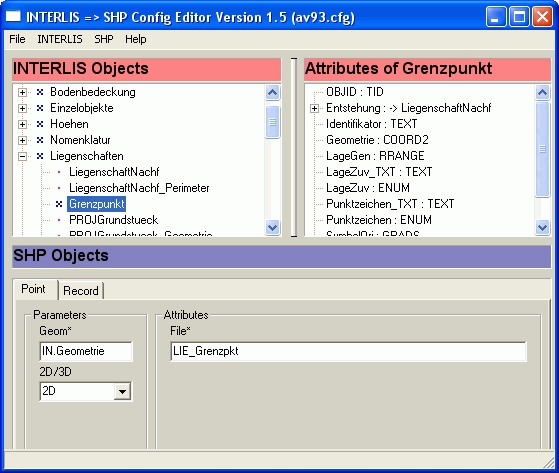The image size is (559, 473).
Task: Select the Grenzpunkt object
Action: point(97,204)
